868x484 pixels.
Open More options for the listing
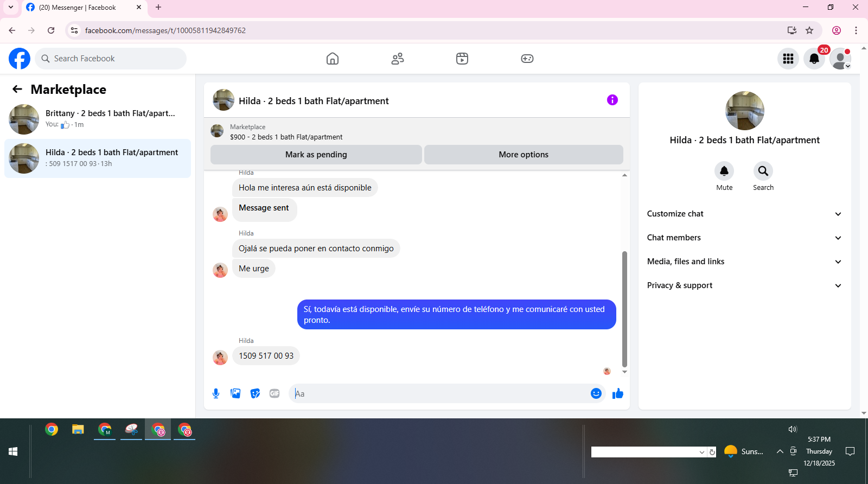tap(524, 155)
